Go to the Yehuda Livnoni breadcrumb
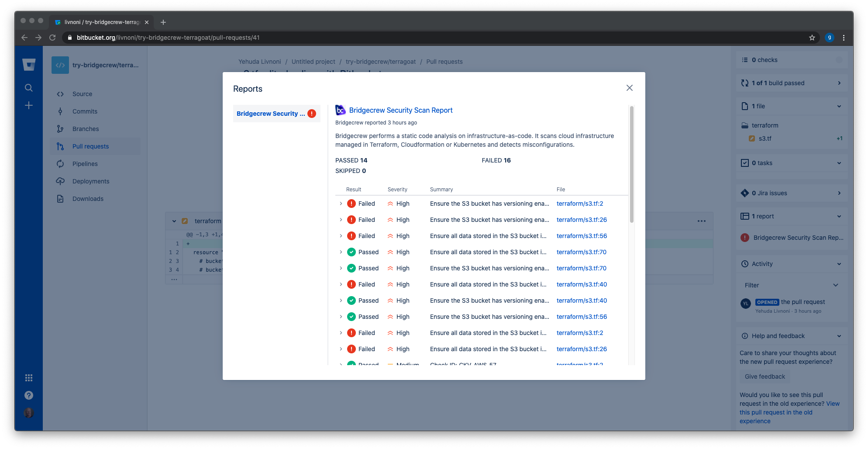 tap(260, 62)
